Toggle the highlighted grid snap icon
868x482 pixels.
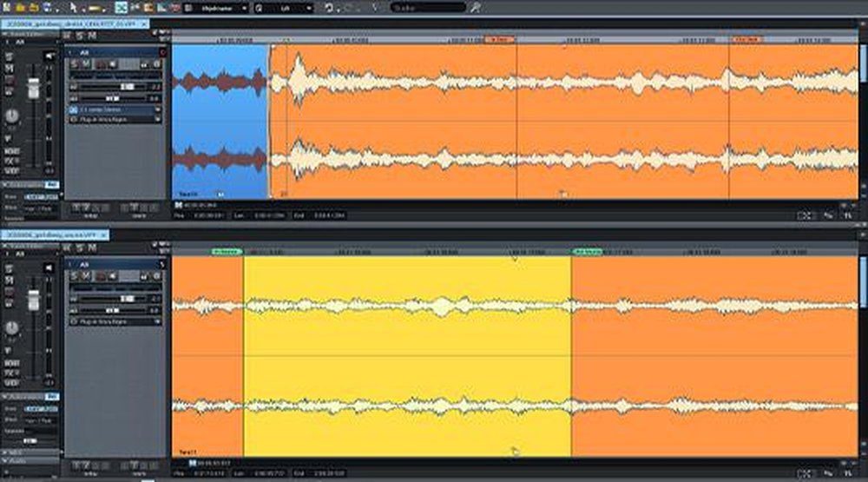(x=122, y=8)
